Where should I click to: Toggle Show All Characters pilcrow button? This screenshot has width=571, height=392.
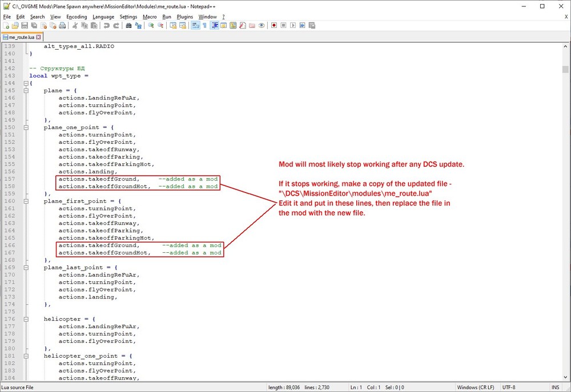pos(204,26)
